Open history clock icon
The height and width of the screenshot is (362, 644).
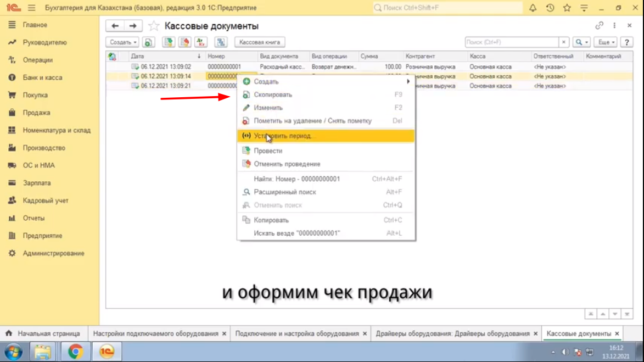[x=550, y=8]
